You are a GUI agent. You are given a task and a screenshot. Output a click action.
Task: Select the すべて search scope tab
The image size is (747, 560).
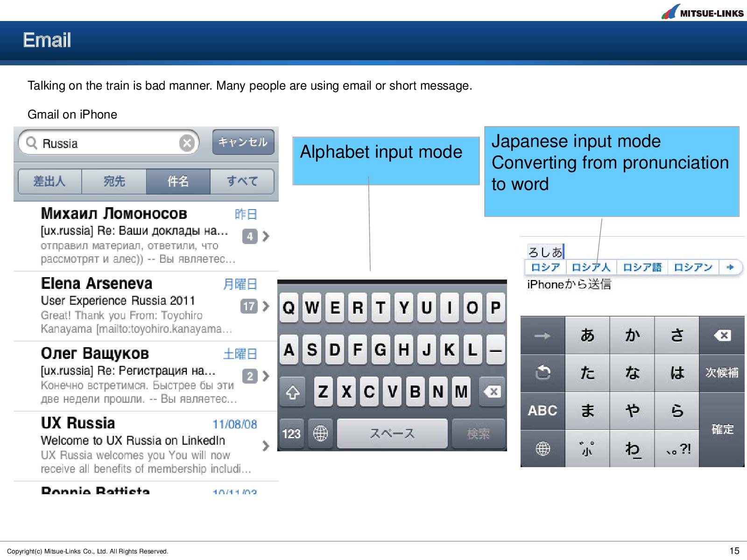click(242, 181)
